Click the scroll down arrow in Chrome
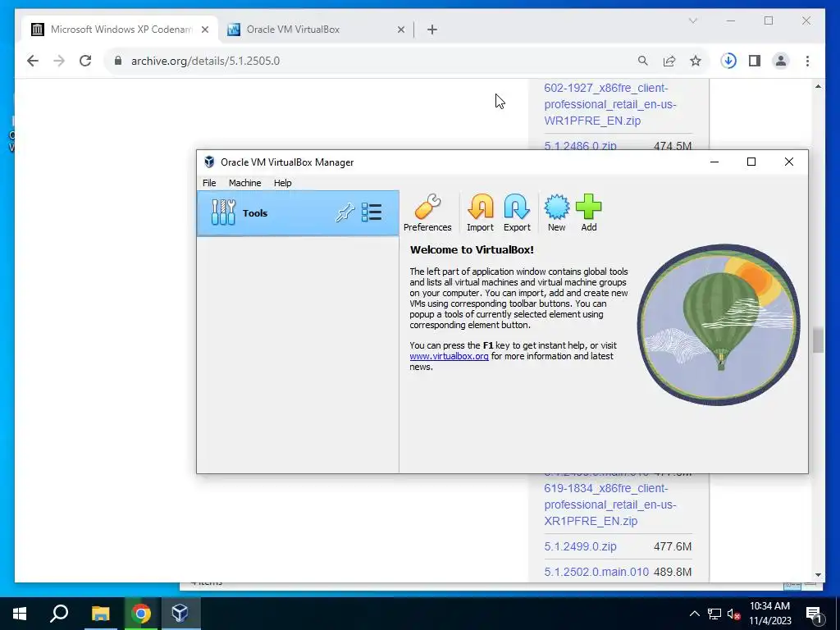 (818, 575)
